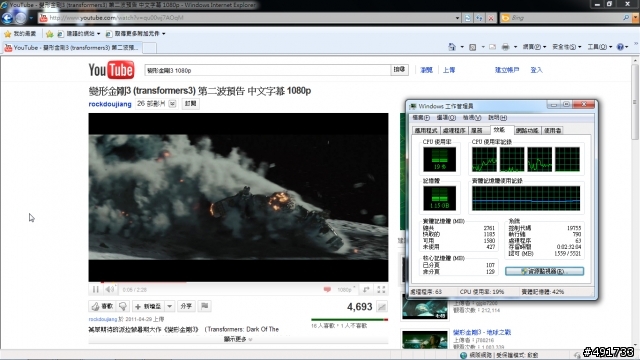Open the print options dropdown arrow
This screenshot has width=640, height=360.
pos(515,47)
